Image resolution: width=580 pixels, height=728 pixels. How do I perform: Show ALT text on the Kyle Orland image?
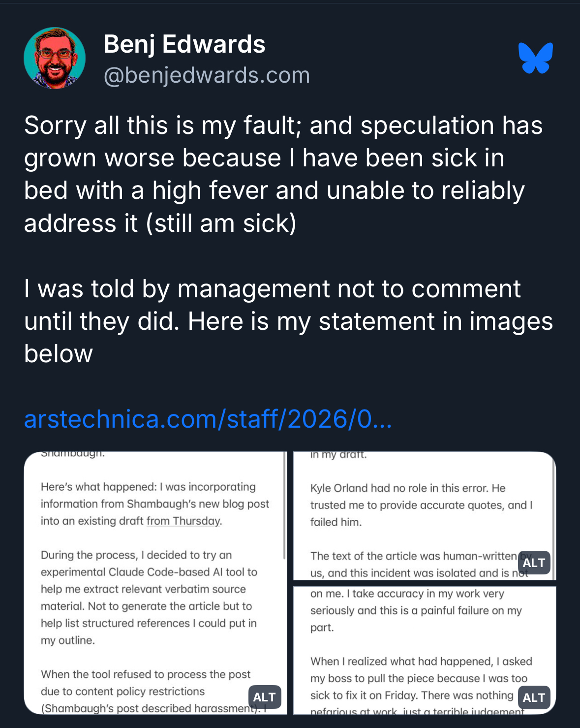tap(534, 563)
